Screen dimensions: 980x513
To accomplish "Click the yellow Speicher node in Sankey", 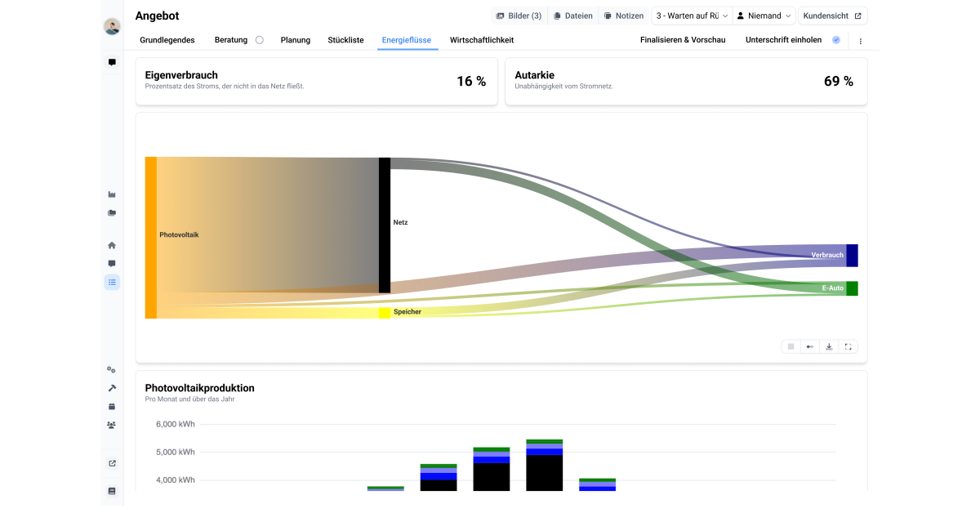I will 385,313.
